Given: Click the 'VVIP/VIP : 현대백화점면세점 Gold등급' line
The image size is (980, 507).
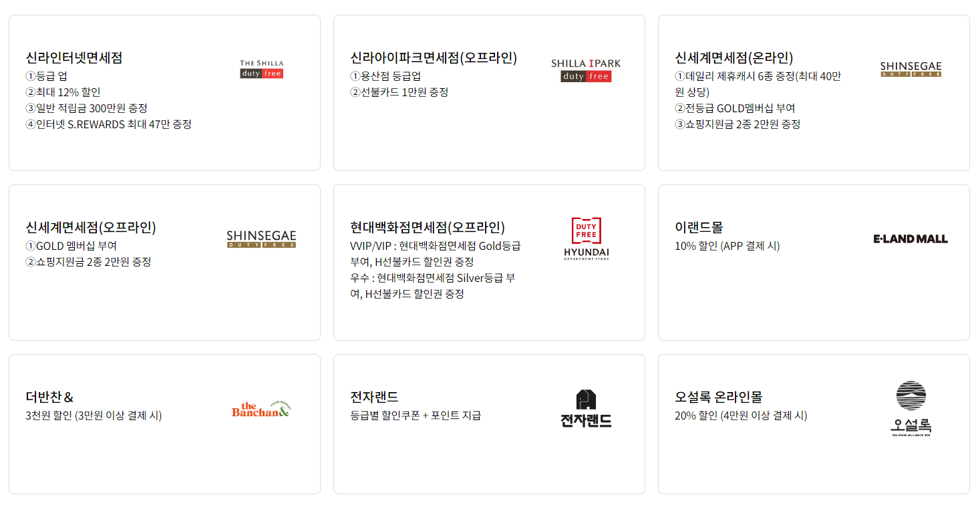Looking at the screenshot, I should pos(436,246).
